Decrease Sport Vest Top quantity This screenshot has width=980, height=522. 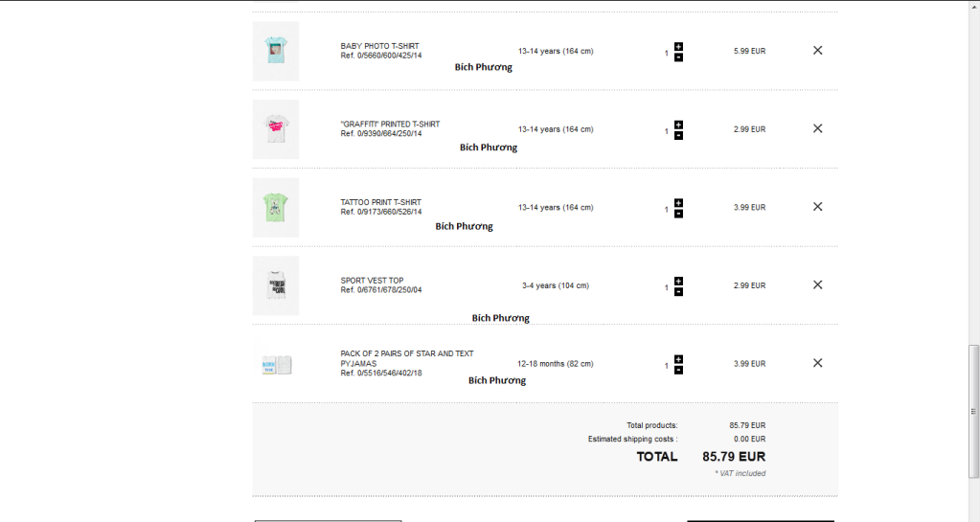(678, 292)
